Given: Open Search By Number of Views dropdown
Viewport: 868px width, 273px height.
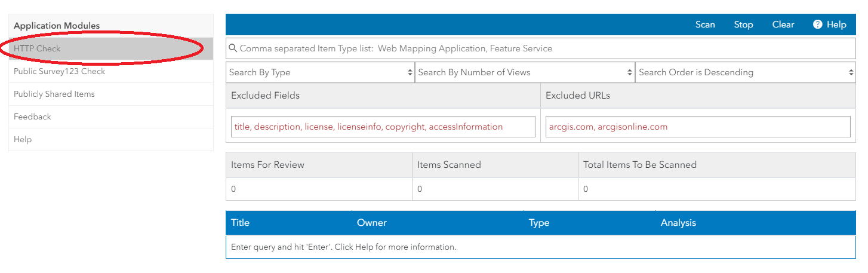Looking at the screenshot, I should click(525, 72).
